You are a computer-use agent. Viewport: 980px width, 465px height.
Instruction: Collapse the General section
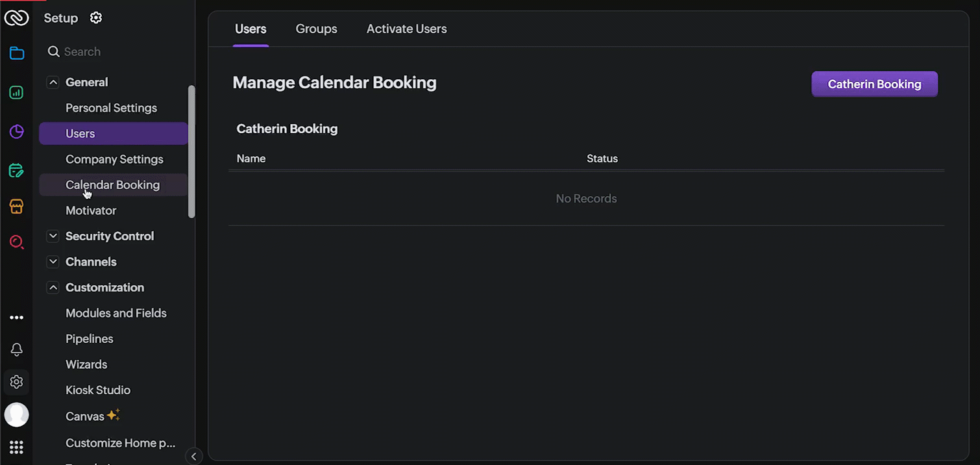coord(53,82)
